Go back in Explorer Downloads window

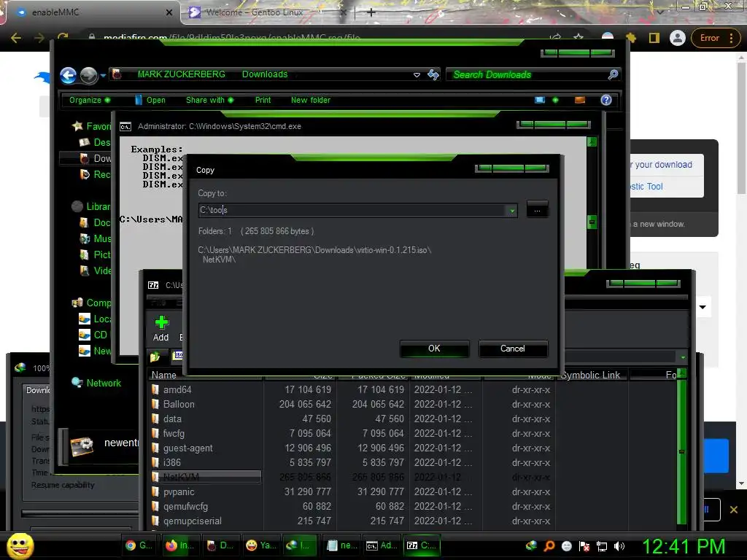[x=68, y=75]
